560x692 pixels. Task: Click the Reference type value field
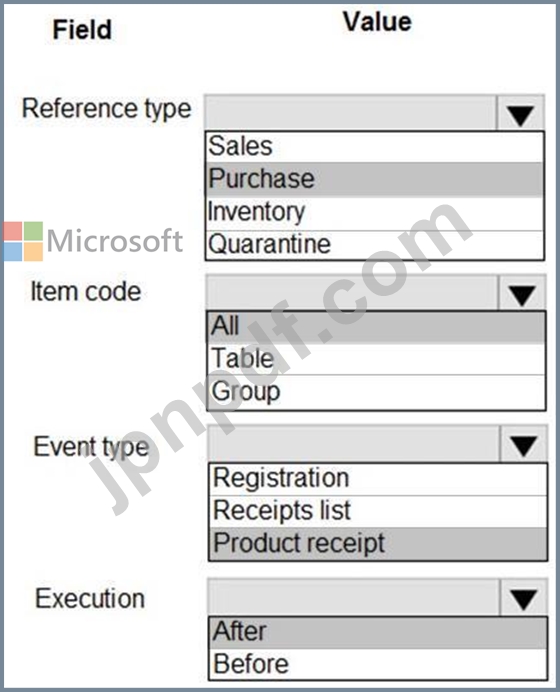pyautogui.click(x=350, y=113)
